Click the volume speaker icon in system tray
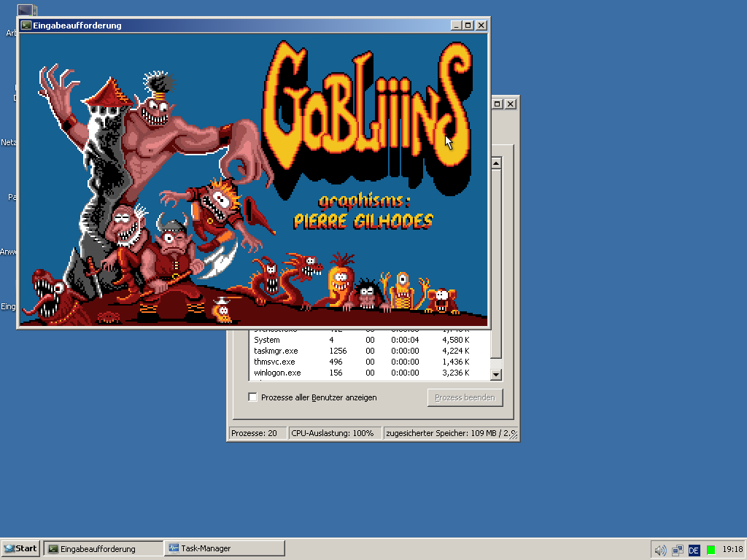 click(660, 551)
